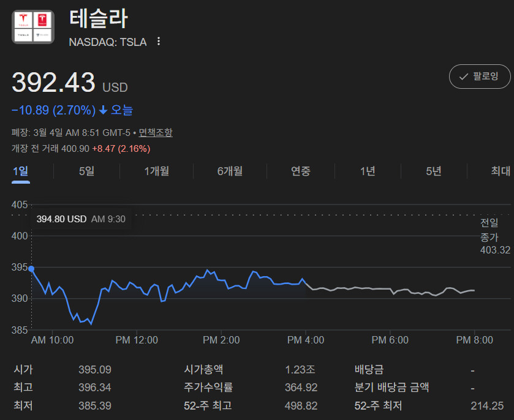Open the 면책조항 disclaimer link
514x420 pixels.
[x=156, y=132]
